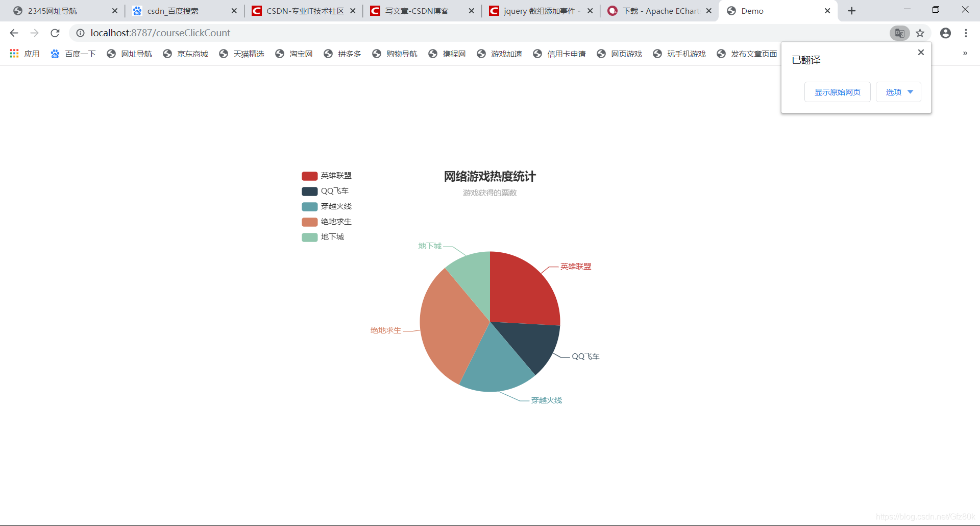Click the QQ飞车 pie chart label
The height and width of the screenshot is (526, 980).
(585, 356)
